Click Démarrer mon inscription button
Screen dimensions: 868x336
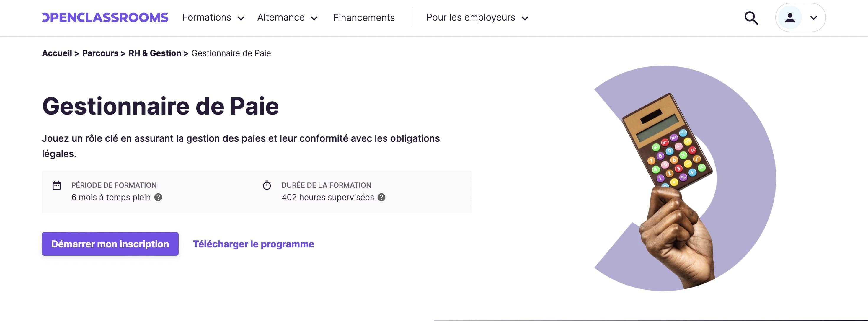(110, 244)
